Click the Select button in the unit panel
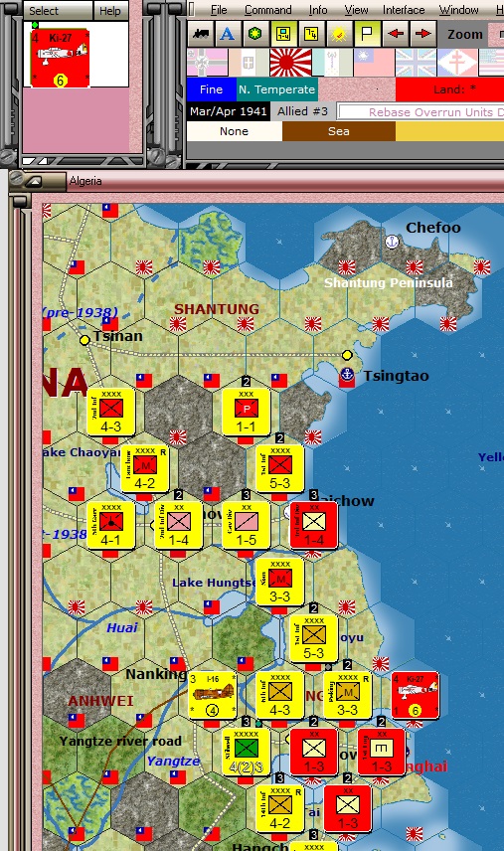 click(x=58, y=11)
